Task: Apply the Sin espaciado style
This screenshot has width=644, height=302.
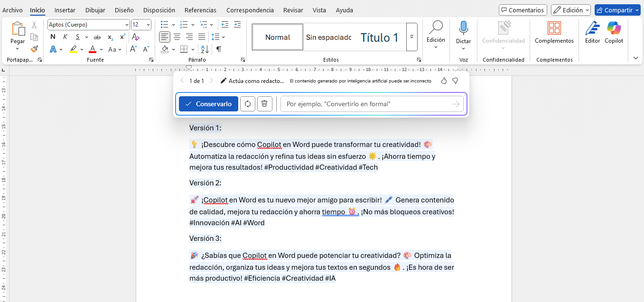Action: tap(329, 37)
